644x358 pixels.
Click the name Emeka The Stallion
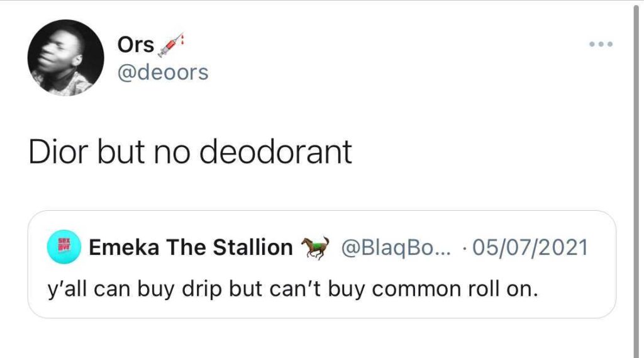191,247
